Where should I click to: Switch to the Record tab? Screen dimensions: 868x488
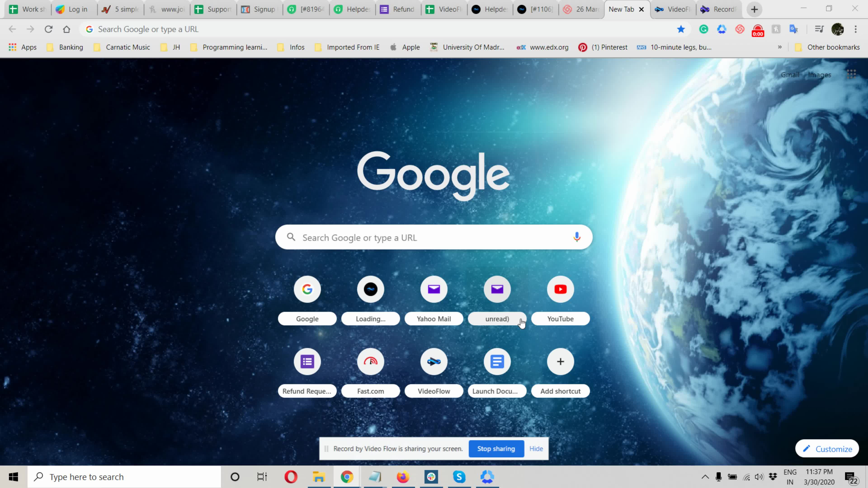coord(719,9)
